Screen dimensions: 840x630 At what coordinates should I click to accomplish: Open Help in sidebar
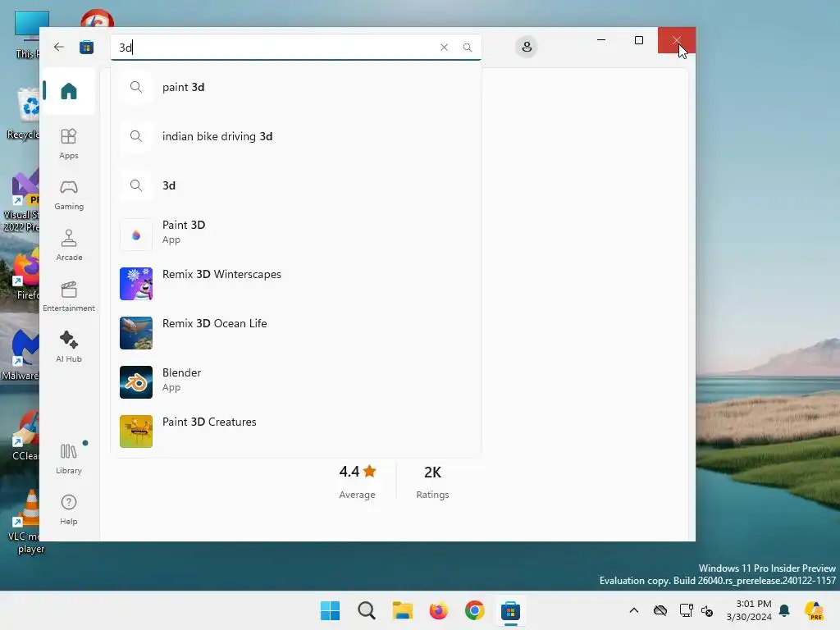pos(69,509)
